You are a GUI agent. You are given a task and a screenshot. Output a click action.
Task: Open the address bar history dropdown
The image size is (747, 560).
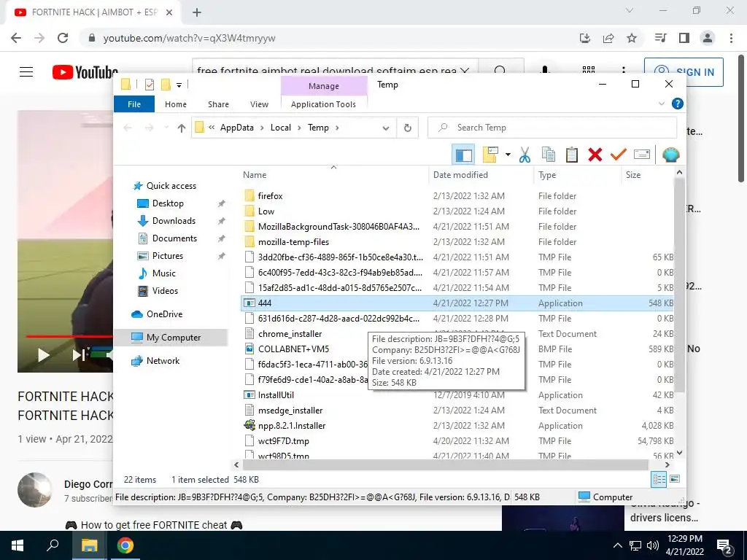click(x=386, y=128)
